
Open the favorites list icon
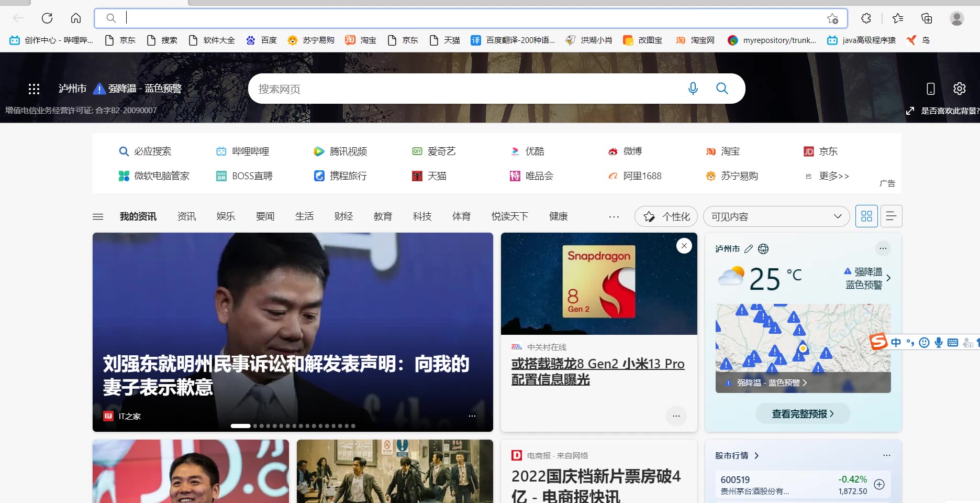coord(898,18)
